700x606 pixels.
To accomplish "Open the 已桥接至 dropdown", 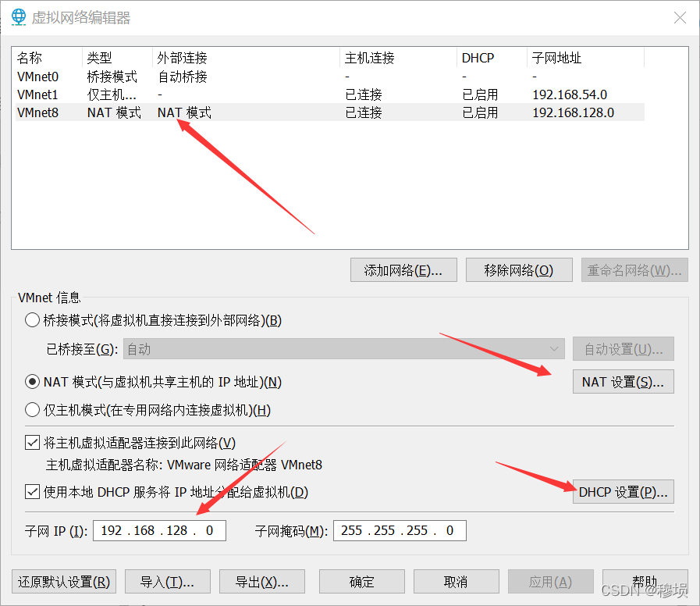I will (343, 348).
